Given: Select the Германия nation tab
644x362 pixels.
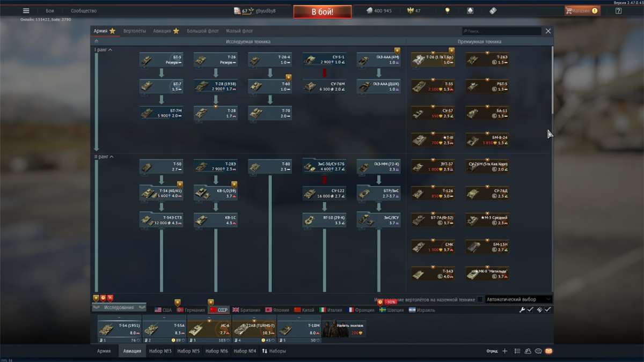Looking at the screenshot, I should coord(191,310).
